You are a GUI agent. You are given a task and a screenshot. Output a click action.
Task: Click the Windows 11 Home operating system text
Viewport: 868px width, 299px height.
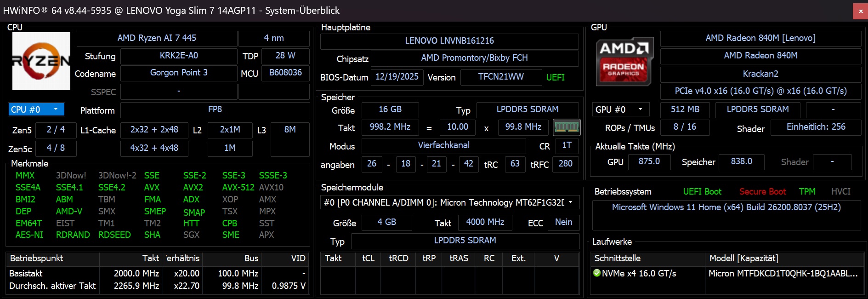coord(726,207)
